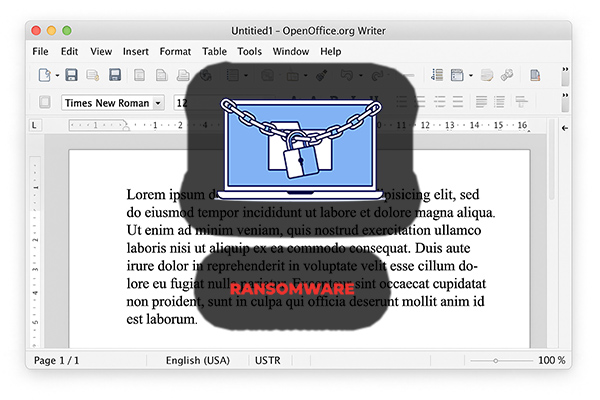Open the Insert menu
Screen dimensions: 600x400
point(135,51)
